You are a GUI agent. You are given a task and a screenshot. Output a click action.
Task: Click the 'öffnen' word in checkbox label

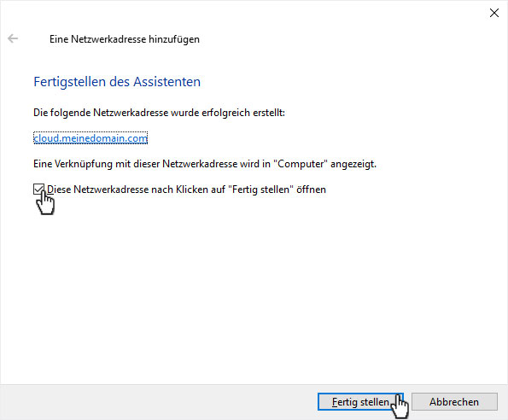[x=311, y=190]
